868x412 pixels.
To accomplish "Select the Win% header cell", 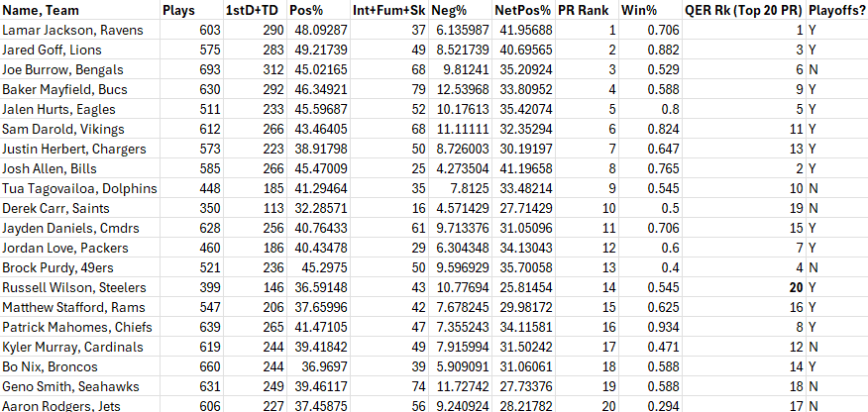I will click(650, 10).
